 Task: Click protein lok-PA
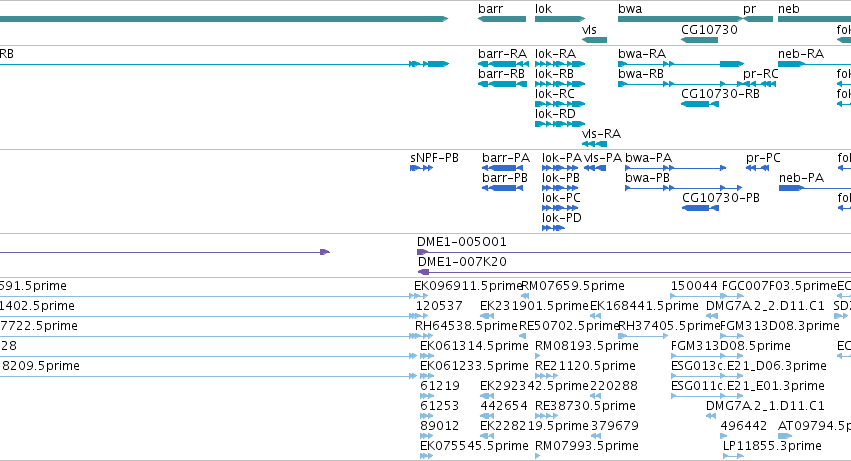[x=560, y=168]
